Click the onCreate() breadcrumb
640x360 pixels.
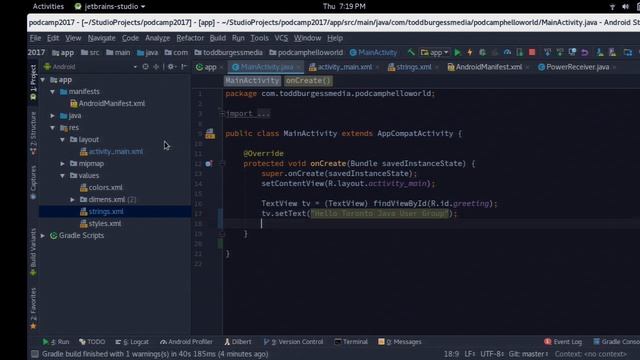[308, 81]
